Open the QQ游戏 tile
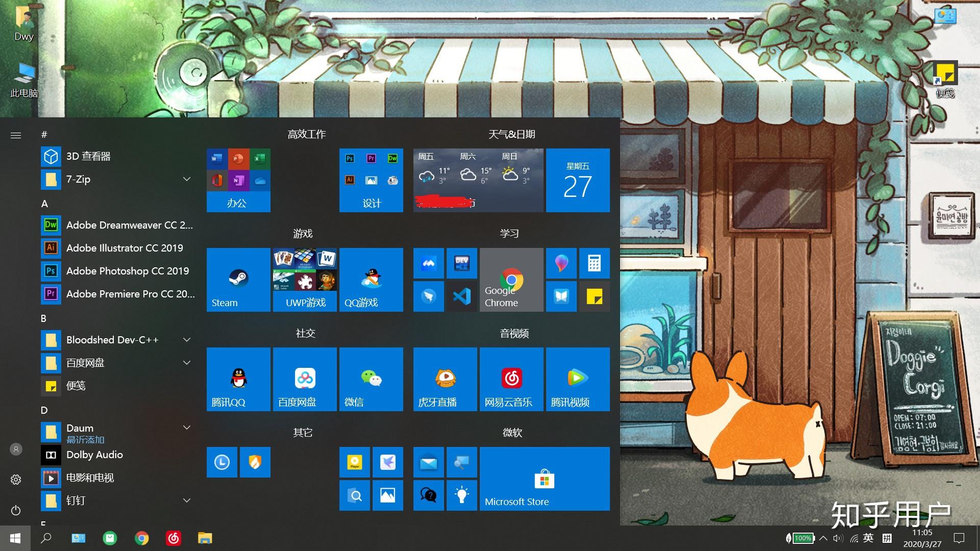 pos(371,280)
